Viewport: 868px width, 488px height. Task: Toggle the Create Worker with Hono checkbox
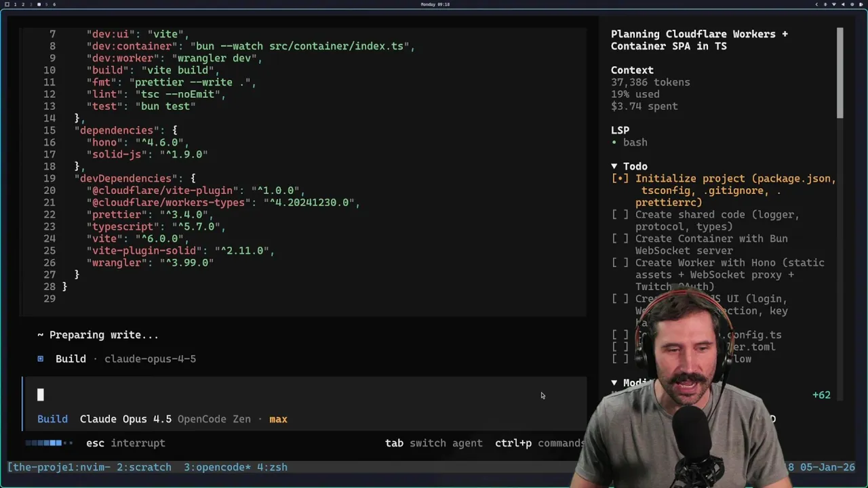(x=620, y=263)
